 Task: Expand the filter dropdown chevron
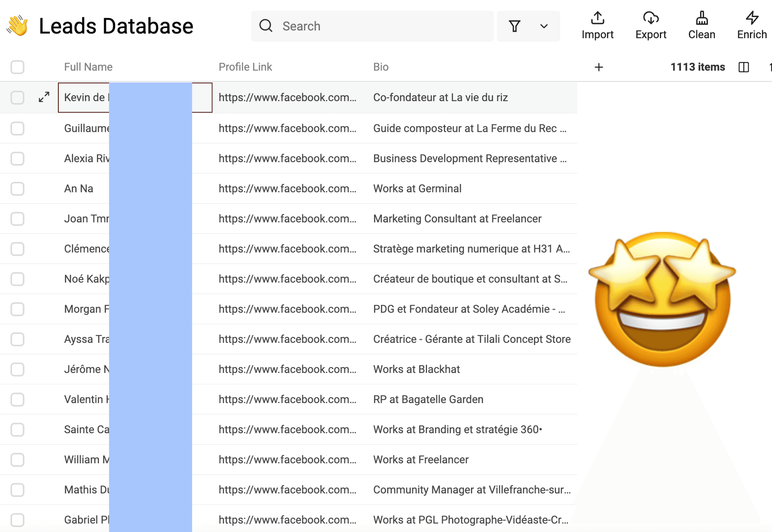(544, 27)
